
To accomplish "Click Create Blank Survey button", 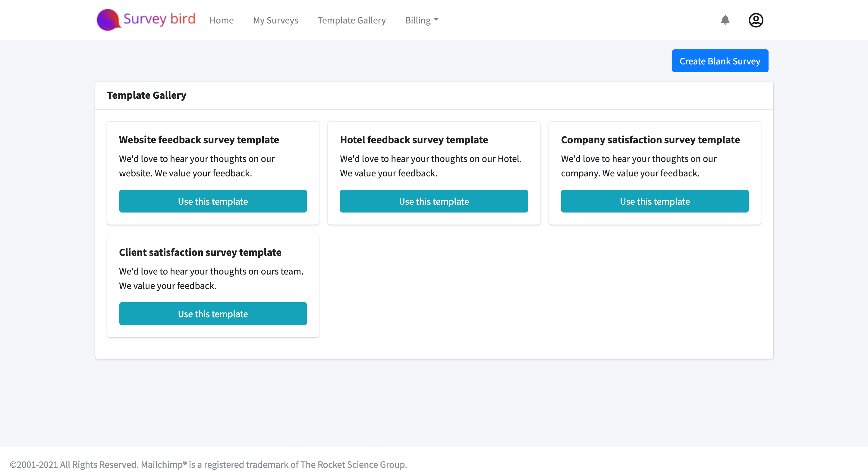I will [x=720, y=61].
